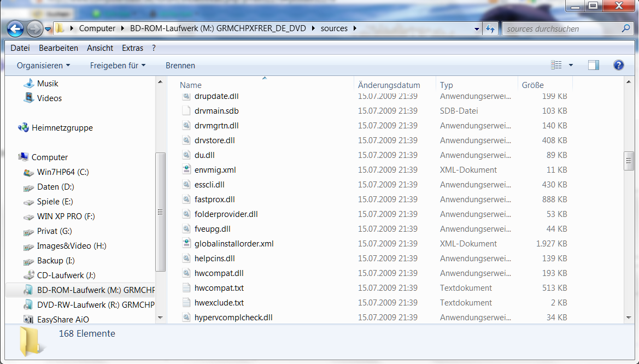Select Videos in the navigation pane
The width and height of the screenshot is (639, 364).
pos(49,98)
